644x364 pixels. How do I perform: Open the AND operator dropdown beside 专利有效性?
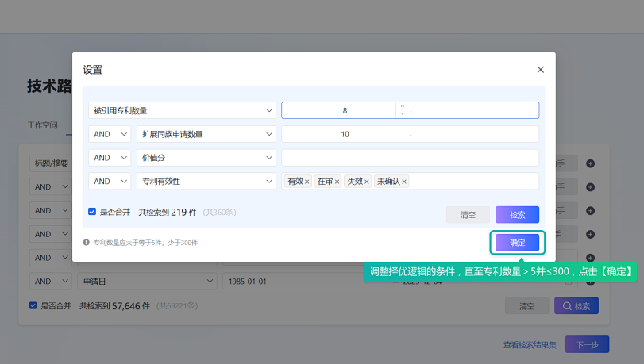tap(110, 182)
